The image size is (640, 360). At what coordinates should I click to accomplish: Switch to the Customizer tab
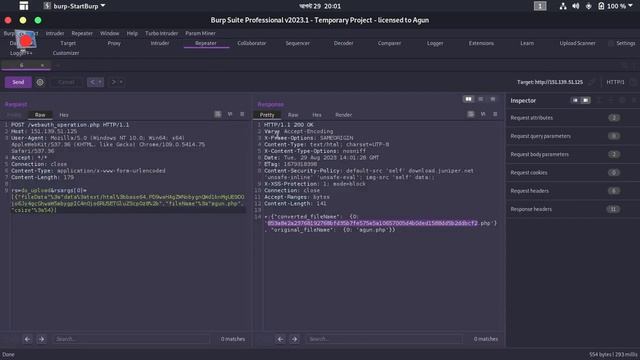pyautogui.click(x=66, y=53)
